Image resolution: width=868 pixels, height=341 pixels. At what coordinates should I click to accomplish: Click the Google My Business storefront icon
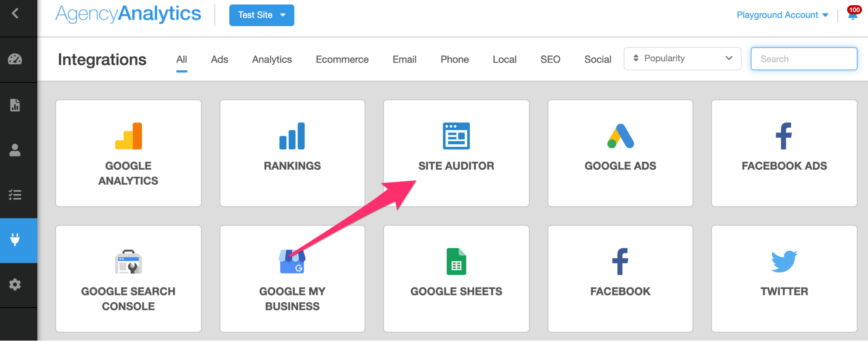coord(292,262)
